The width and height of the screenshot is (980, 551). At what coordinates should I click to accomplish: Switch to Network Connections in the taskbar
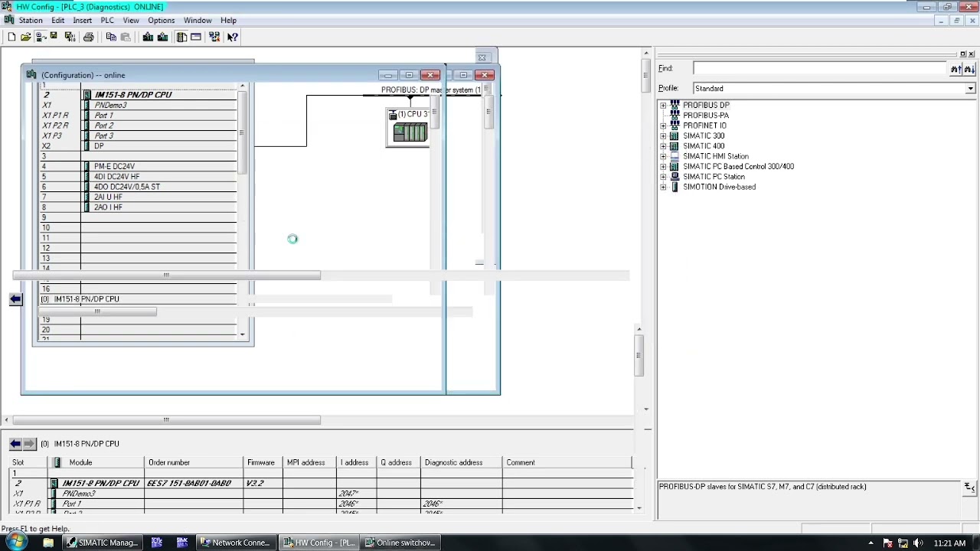pyautogui.click(x=235, y=543)
